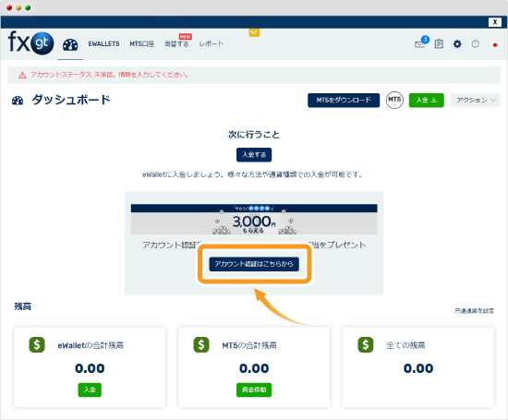Viewport: 508px width, 420px height.
Task: Click the eWalletの合計残高 label
Action: coord(91,345)
